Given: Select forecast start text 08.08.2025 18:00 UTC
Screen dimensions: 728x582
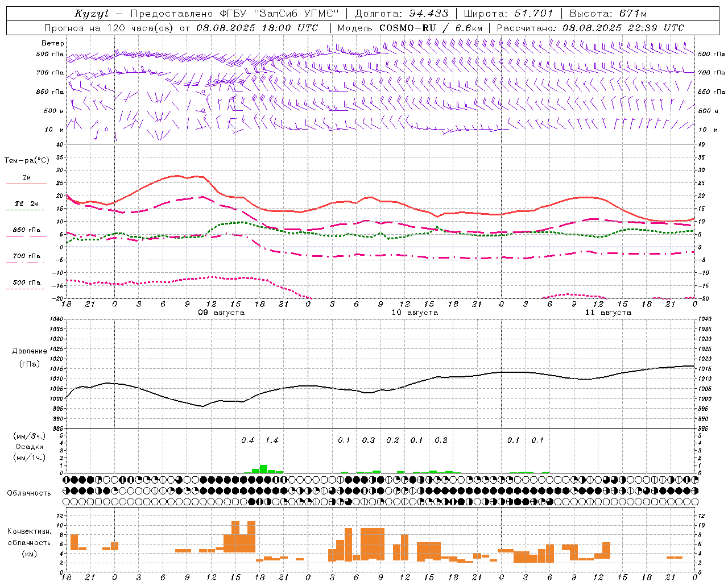Looking at the screenshot, I should (x=257, y=28).
